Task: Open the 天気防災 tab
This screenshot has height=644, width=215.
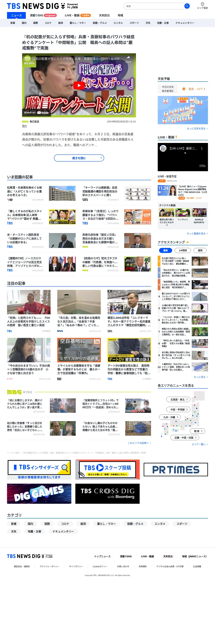Action: click(104, 15)
